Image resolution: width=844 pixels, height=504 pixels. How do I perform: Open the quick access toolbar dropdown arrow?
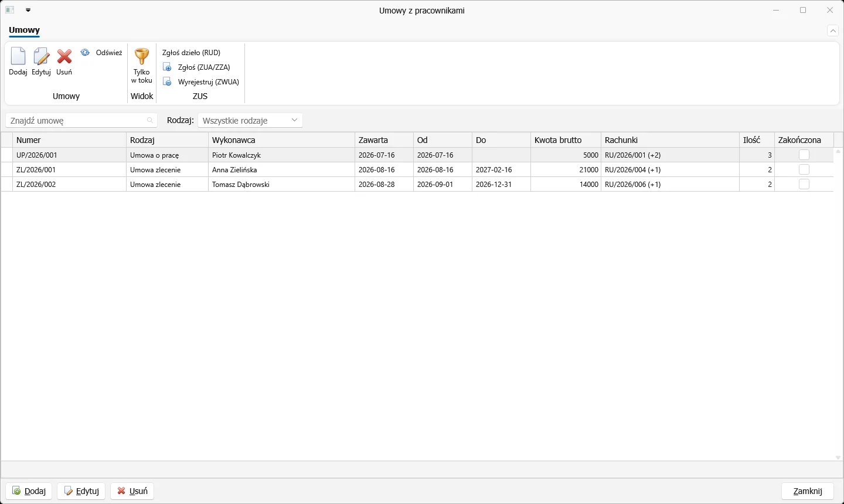tap(28, 11)
